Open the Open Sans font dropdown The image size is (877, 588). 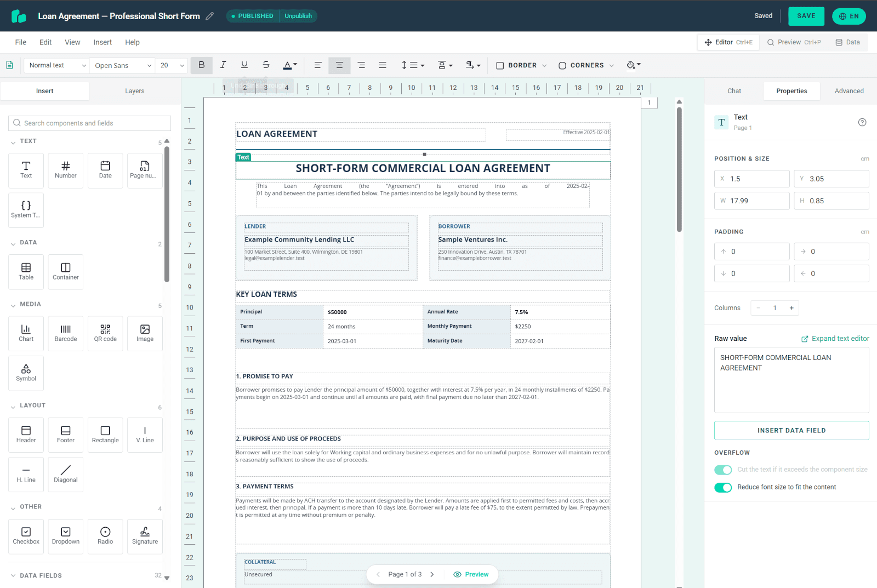123,65
